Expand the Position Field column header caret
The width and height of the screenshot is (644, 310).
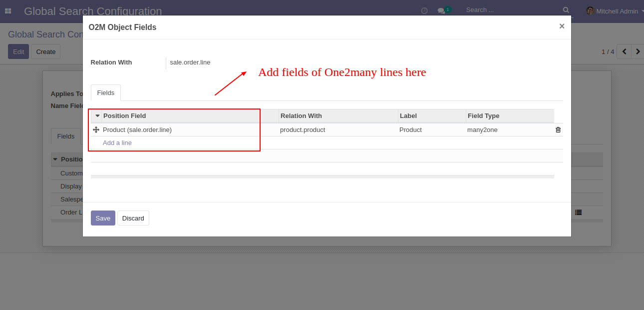(x=97, y=115)
